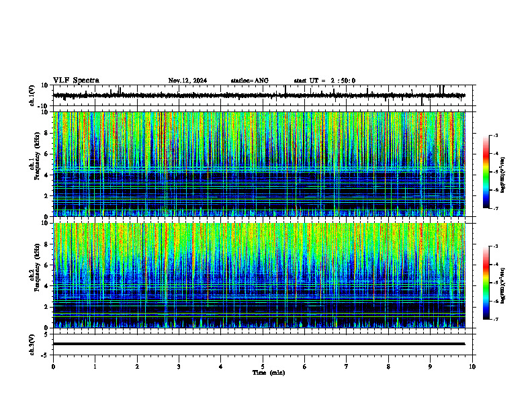Click the "-7" label on ch.2 color bar
The width and height of the screenshot is (532, 411).
coord(495,319)
